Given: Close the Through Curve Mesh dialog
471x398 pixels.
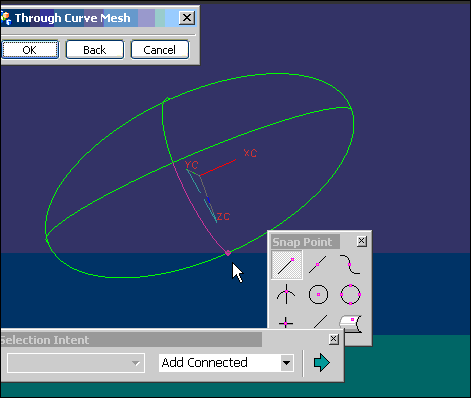Looking at the screenshot, I should pos(187,18).
